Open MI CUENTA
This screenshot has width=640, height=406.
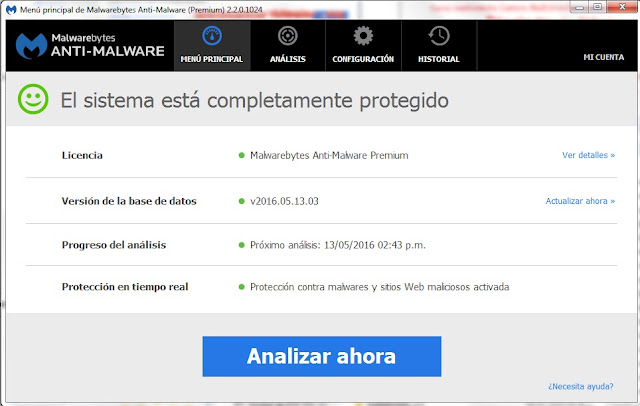tap(604, 58)
